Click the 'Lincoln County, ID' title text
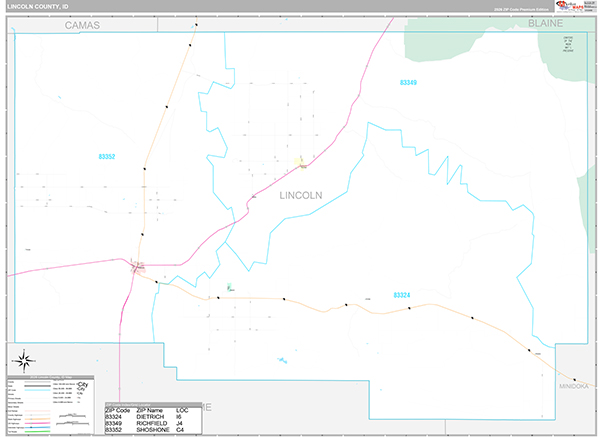The image size is (600, 437). click(36, 7)
